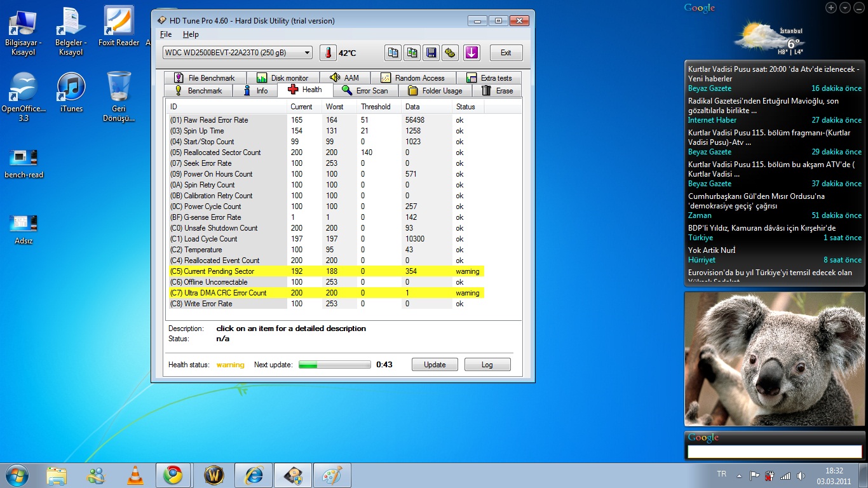Switch to the Random Access tab
Viewport: 868px width, 488px height.
pyautogui.click(x=412, y=78)
